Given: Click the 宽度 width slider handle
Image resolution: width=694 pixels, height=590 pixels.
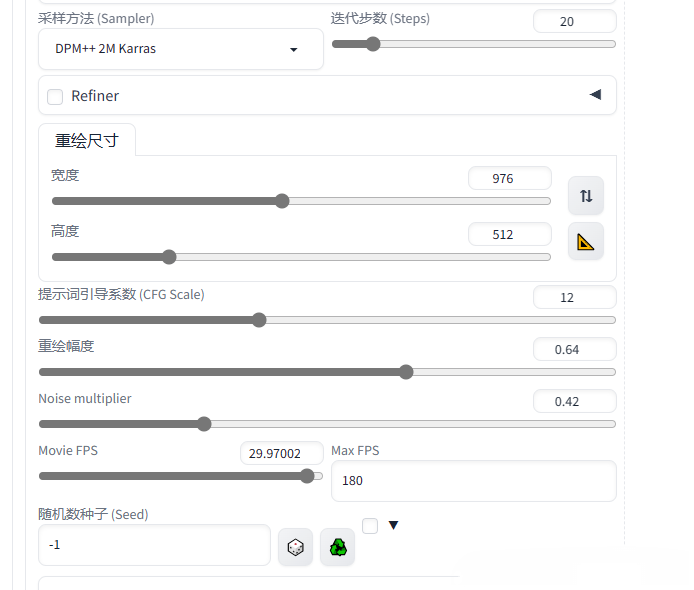Looking at the screenshot, I should [x=282, y=201].
